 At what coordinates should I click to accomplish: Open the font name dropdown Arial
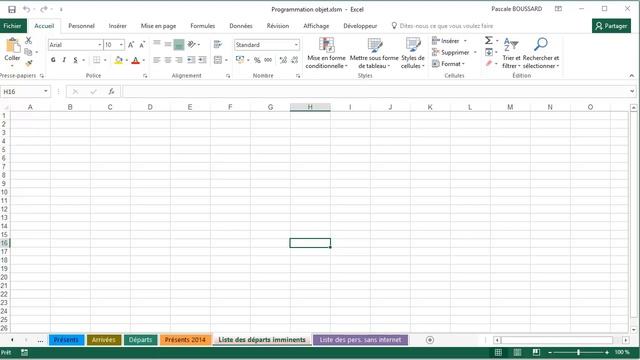[100, 44]
